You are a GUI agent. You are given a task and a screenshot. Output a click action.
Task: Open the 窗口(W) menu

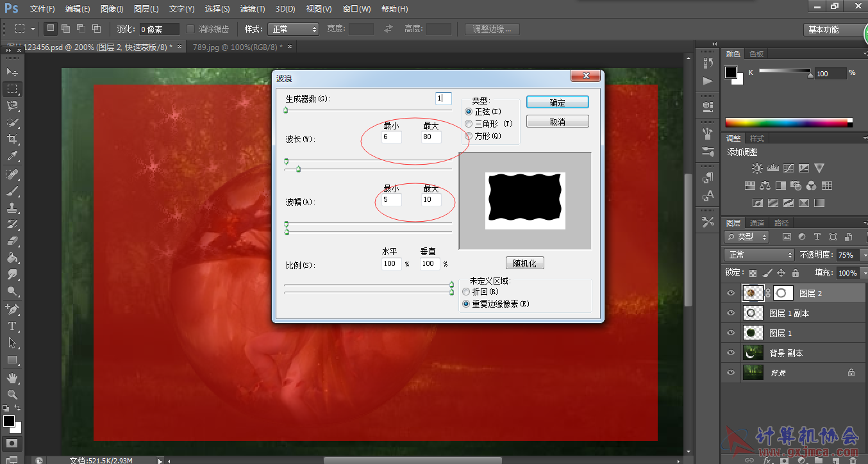click(357, 9)
